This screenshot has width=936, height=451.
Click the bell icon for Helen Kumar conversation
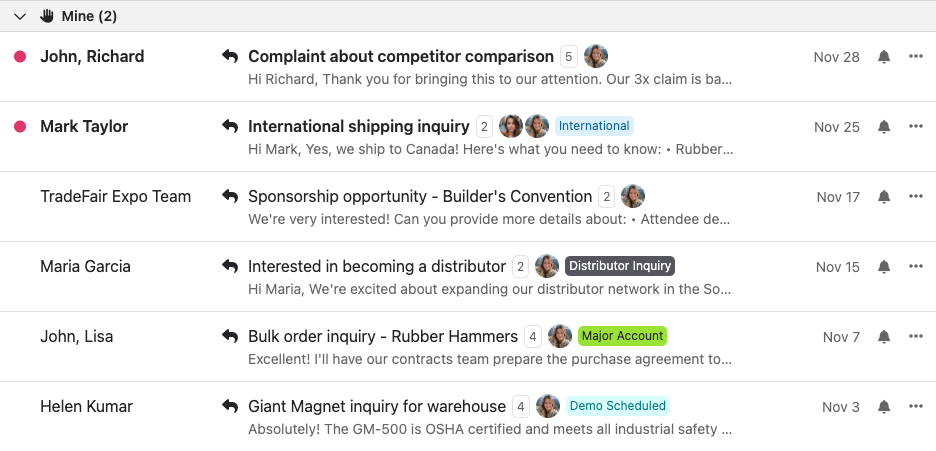[x=884, y=407]
